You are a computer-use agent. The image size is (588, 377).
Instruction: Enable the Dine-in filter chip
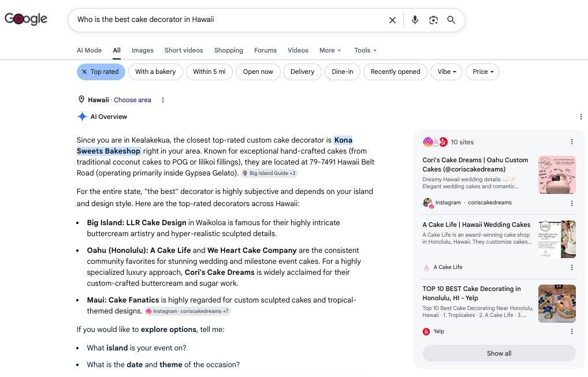pyautogui.click(x=343, y=72)
